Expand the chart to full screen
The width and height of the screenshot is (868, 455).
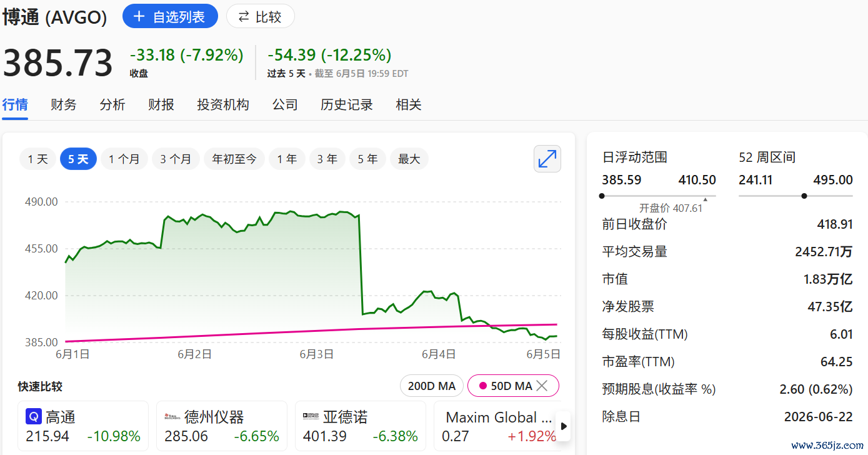pos(547,159)
